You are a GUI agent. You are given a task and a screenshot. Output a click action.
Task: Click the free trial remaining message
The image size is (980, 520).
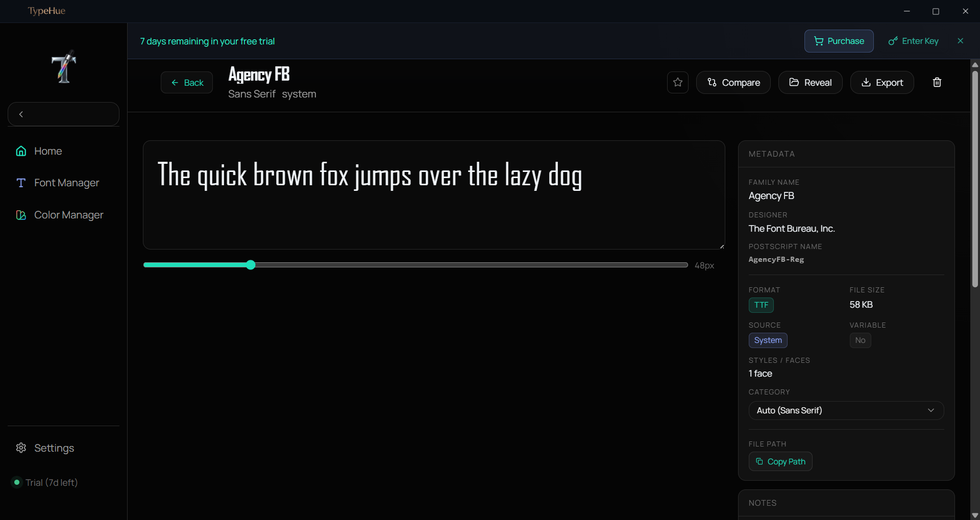(x=207, y=41)
